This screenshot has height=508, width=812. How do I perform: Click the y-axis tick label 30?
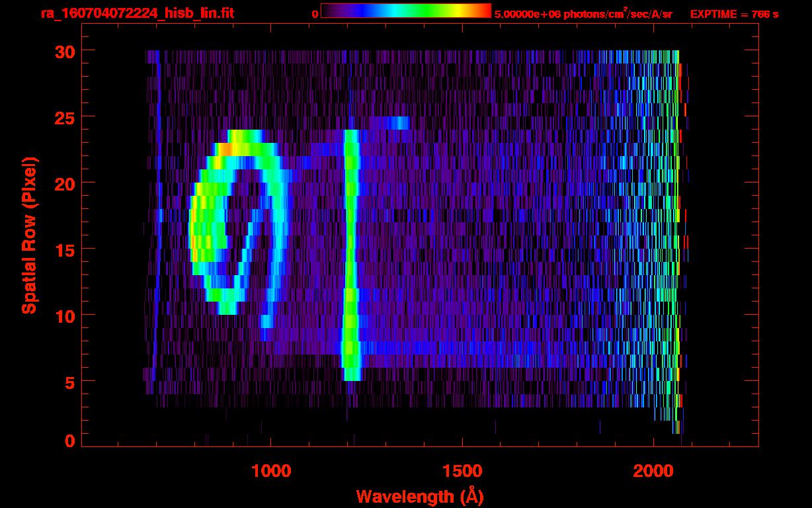[x=63, y=51]
